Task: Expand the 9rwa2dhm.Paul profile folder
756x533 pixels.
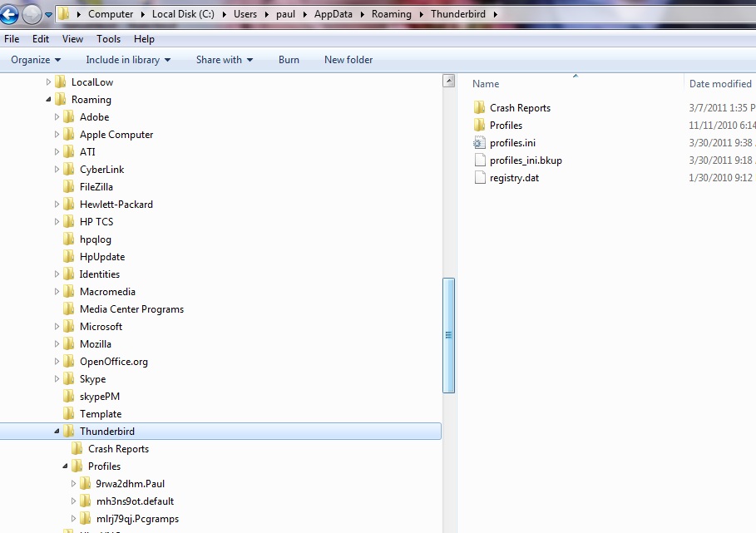Action: pos(74,484)
